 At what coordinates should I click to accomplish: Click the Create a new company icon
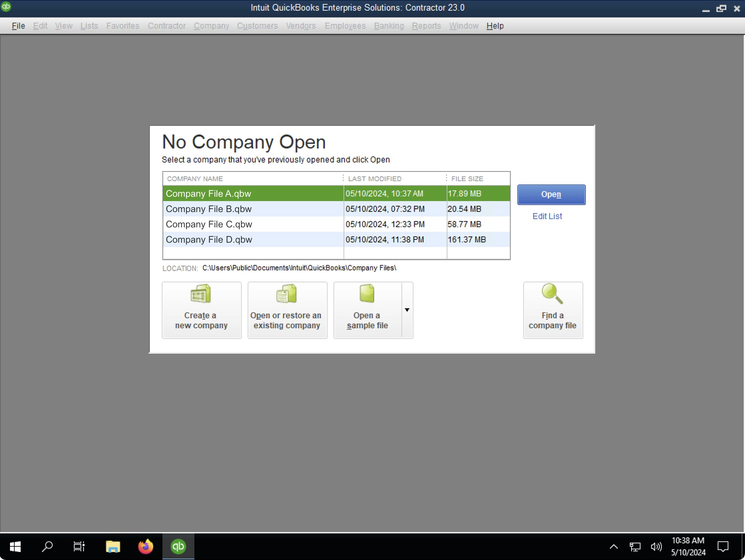point(201,293)
